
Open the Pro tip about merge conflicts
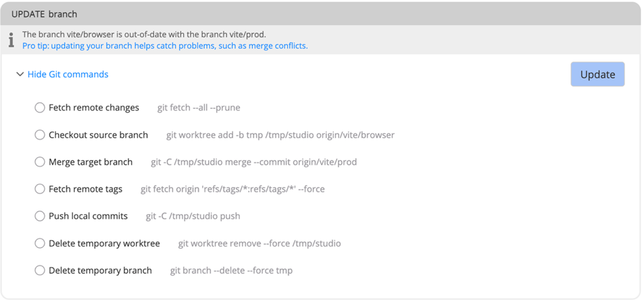click(165, 45)
